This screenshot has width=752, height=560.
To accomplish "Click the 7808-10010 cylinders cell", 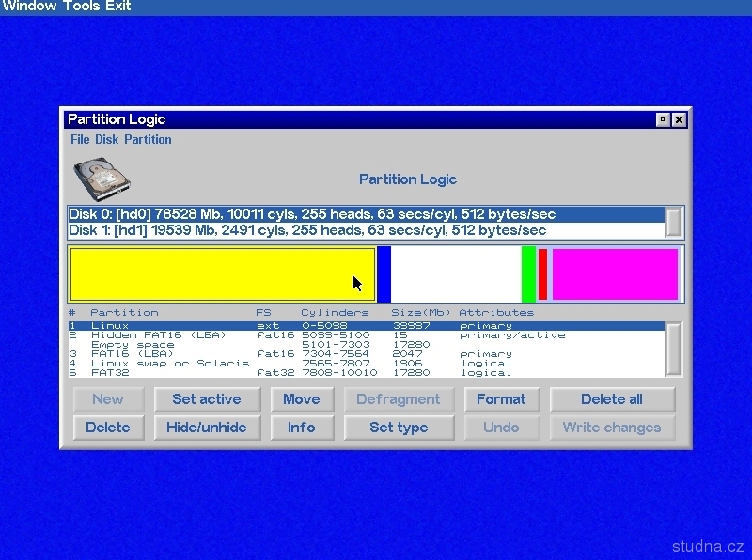I will (339, 372).
